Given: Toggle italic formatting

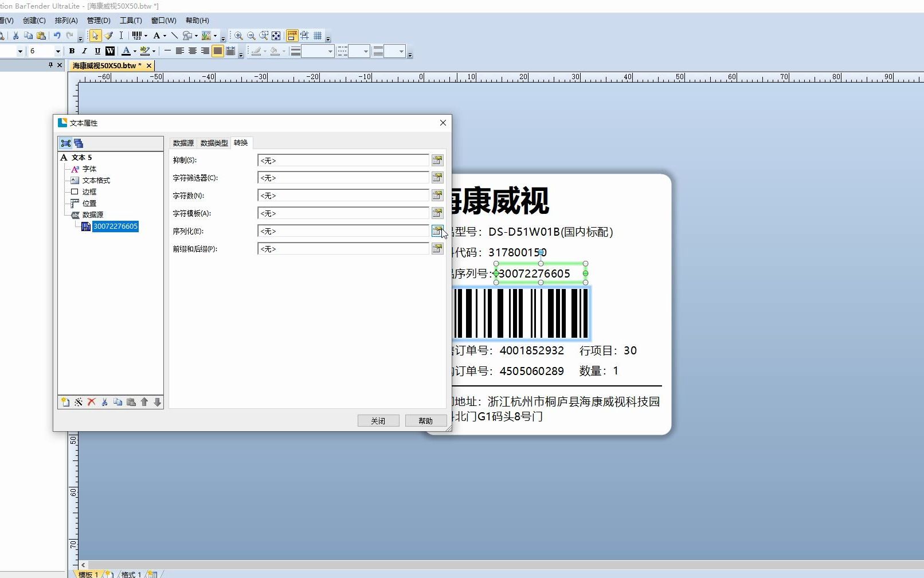Looking at the screenshot, I should click(85, 51).
